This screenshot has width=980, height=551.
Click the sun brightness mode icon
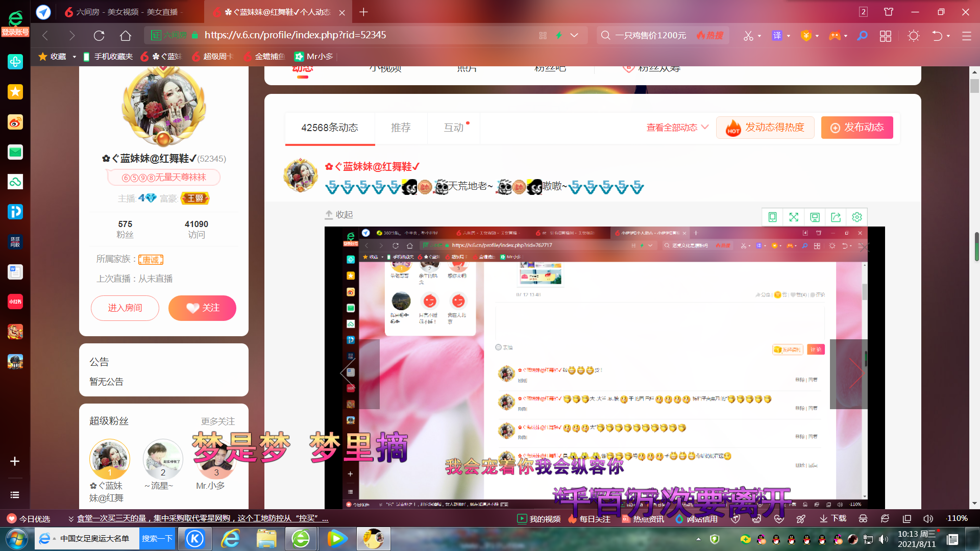pos(914,36)
